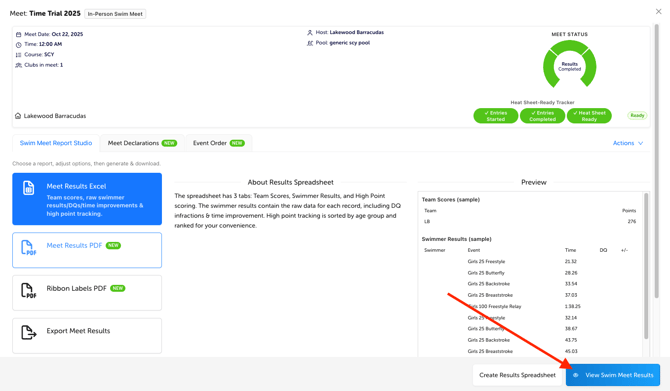
Task: Click the Swimmer Results (sample) heading
Action: point(456,239)
